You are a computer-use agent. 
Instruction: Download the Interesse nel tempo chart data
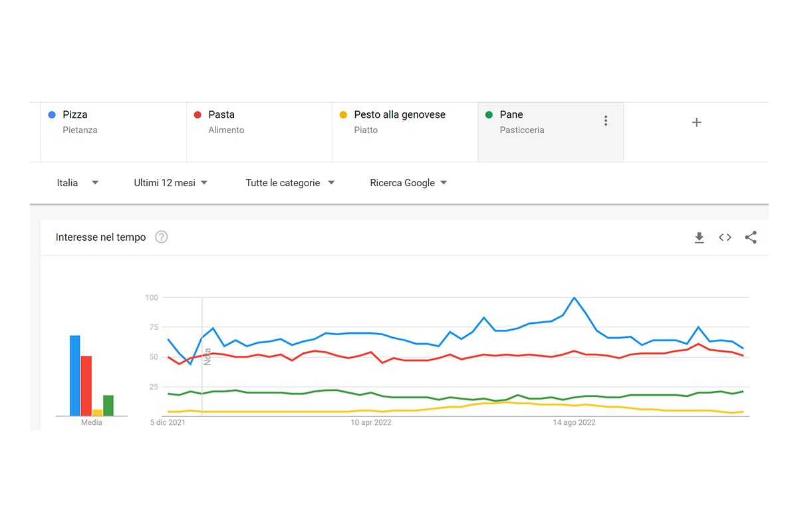coord(699,237)
